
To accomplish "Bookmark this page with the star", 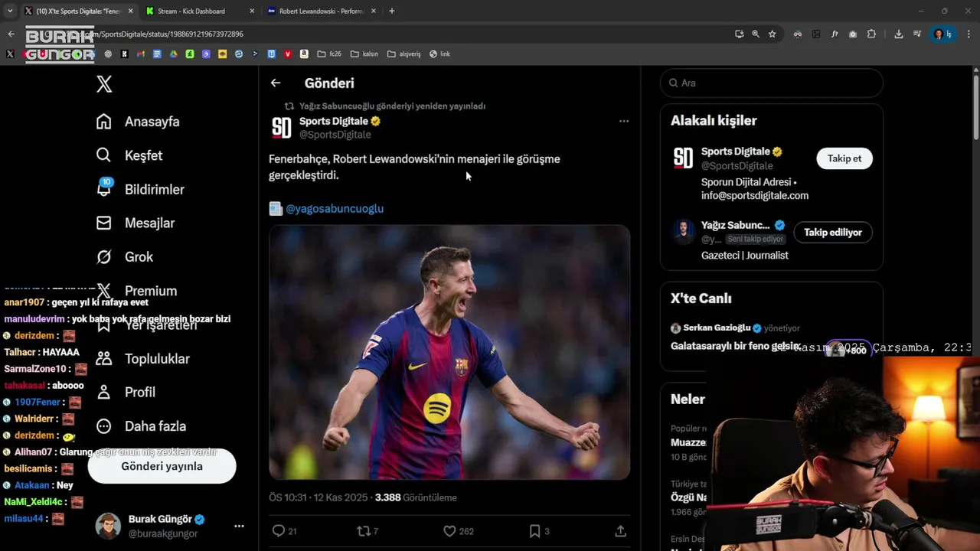I will pos(773,34).
